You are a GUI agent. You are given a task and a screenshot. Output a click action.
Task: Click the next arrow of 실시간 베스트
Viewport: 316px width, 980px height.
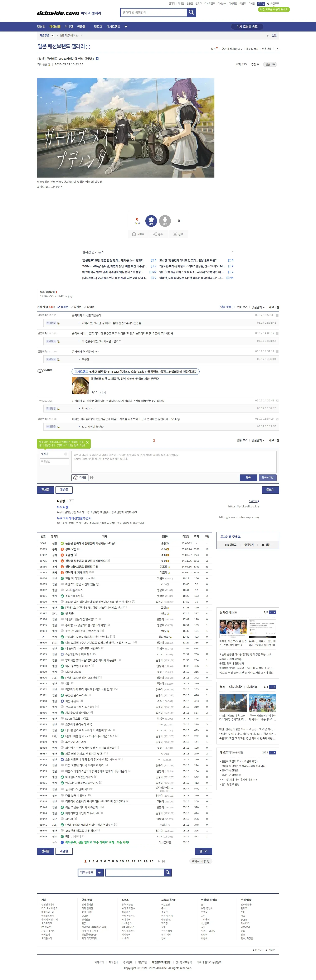(274, 613)
